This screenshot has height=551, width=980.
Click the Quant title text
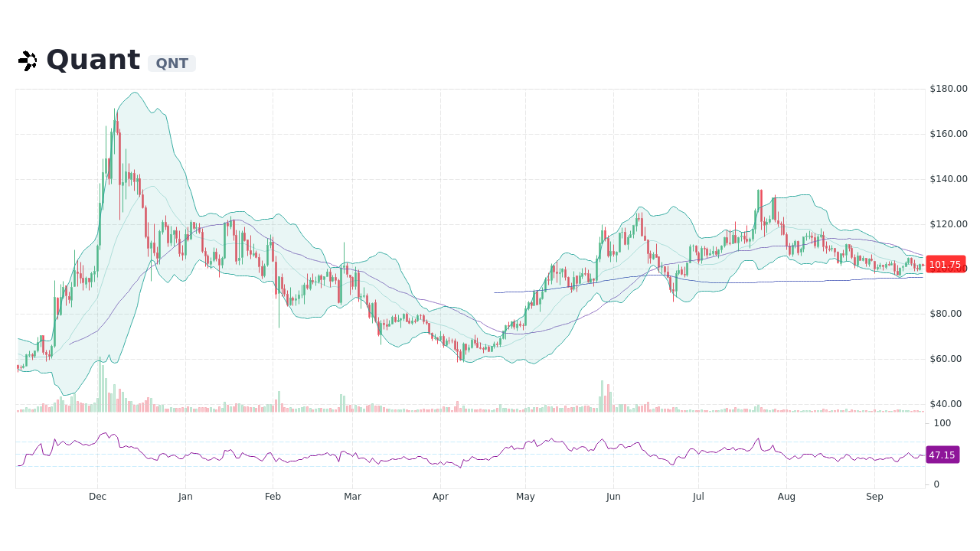[x=93, y=59]
